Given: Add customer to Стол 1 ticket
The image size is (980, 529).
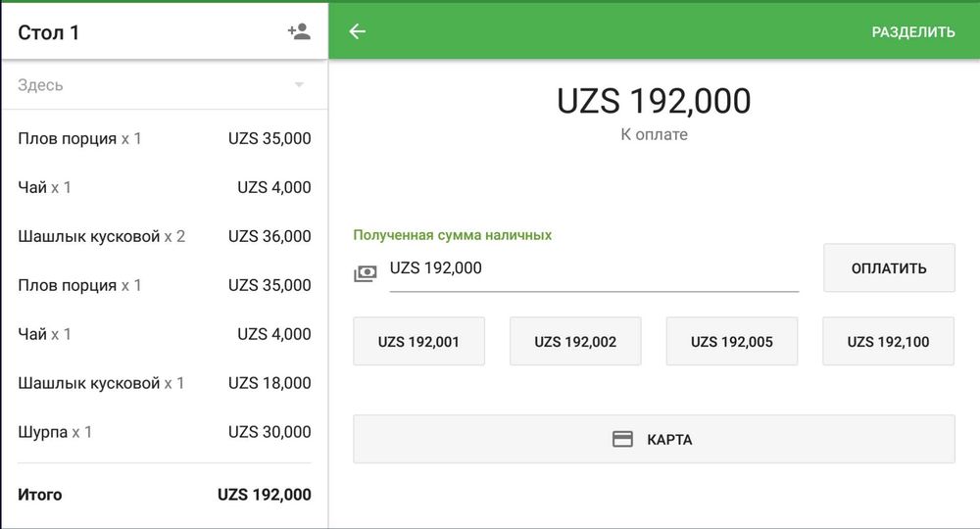Looking at the screenshot, I should click(299, 32).
